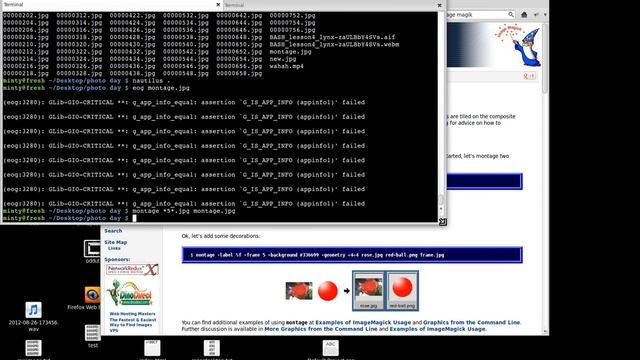Open 'More Graphics from the Command Line' link
The image size is (640, 360).
pyautogui.click(x=321, y=329)
